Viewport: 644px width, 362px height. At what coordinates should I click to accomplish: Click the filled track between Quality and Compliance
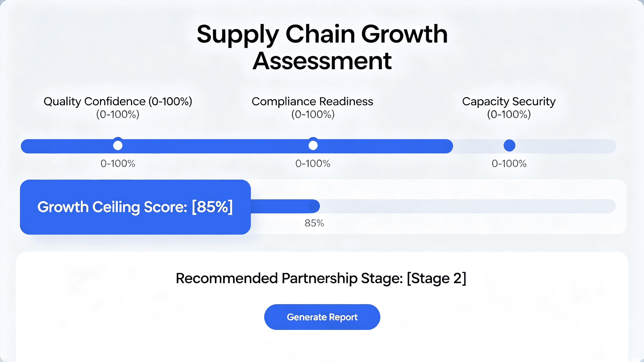click(215, 146)
